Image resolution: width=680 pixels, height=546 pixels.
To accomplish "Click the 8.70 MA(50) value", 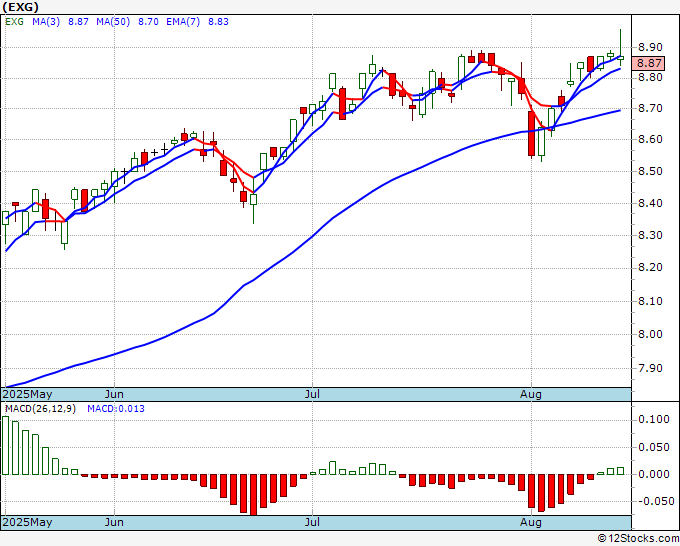I will pyautogui.click(x=148, y=22).
